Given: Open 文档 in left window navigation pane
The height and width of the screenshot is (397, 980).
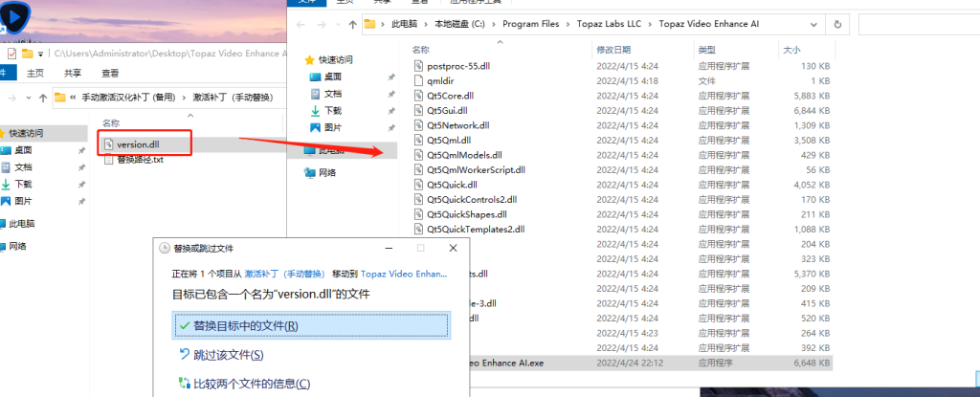Looking at the screenshot, I should click(23, 166).
